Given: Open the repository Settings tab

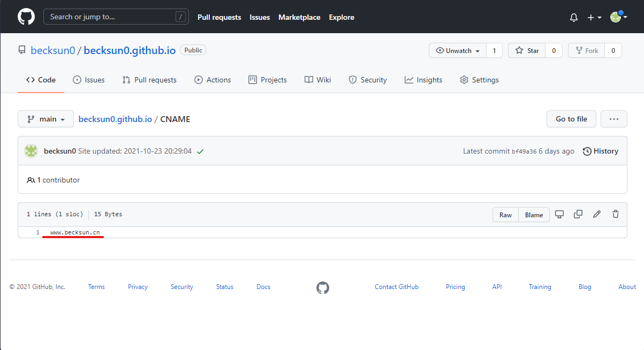Looking at the screenshot, I should click(479, 80).
